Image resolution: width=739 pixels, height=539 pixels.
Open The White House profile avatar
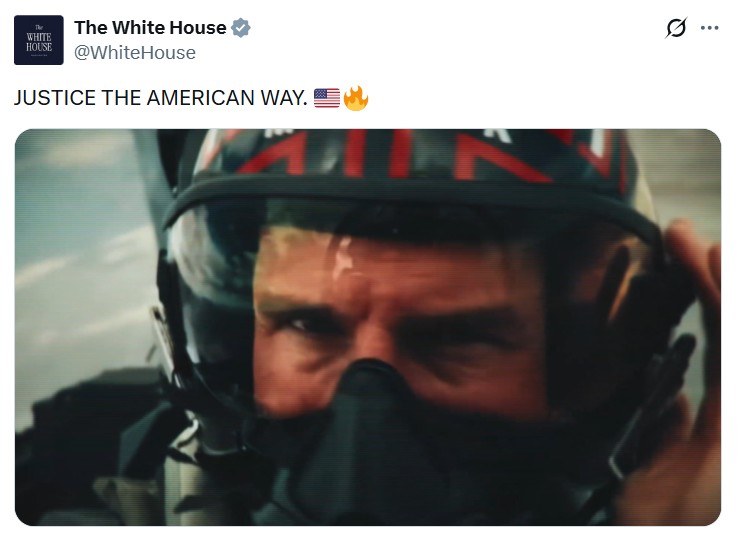[x=39, y=40]
